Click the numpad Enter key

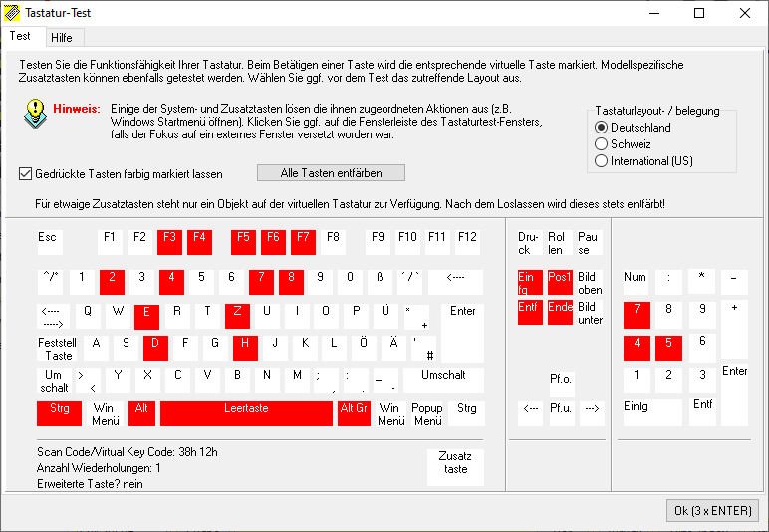pos(735,396)
